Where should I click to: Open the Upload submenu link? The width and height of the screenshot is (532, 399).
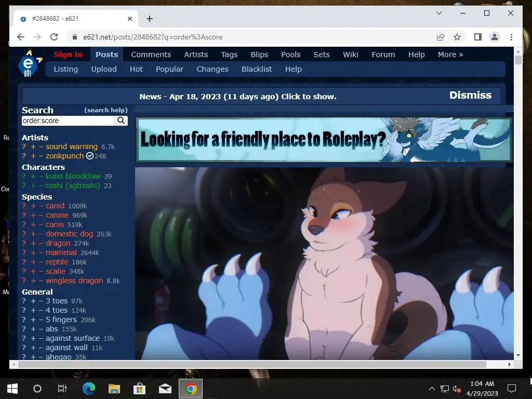pos(104,69)
